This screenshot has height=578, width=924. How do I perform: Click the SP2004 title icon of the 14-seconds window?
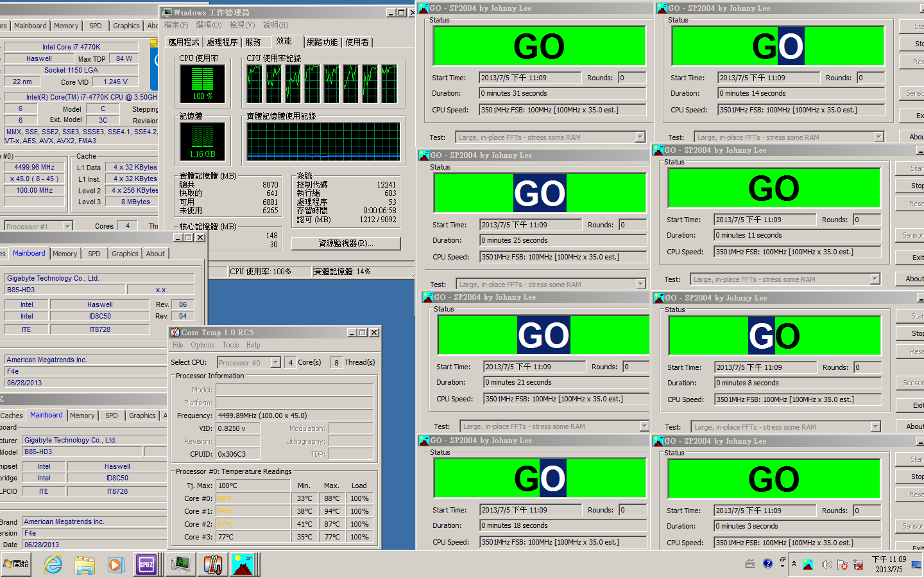pos(662,8)
